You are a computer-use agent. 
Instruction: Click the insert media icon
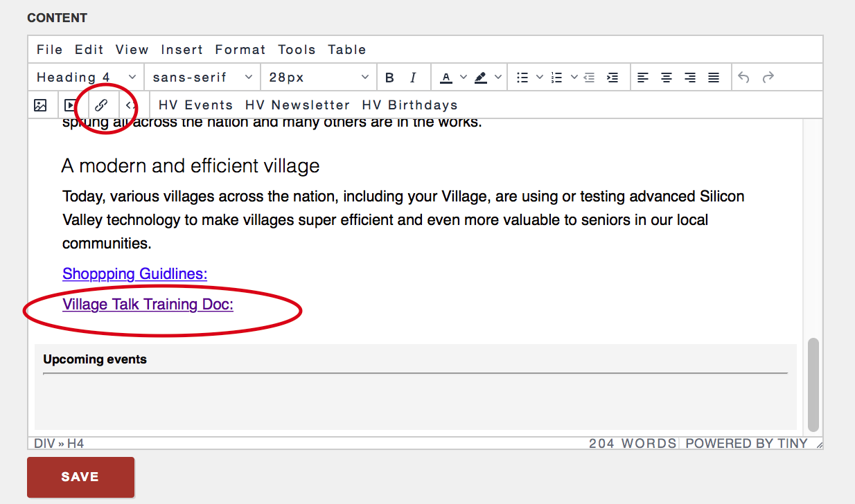point(70,105)
